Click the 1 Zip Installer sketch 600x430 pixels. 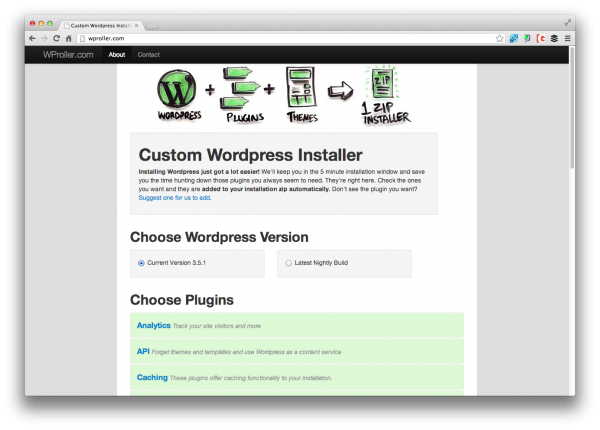coord(385,95)
